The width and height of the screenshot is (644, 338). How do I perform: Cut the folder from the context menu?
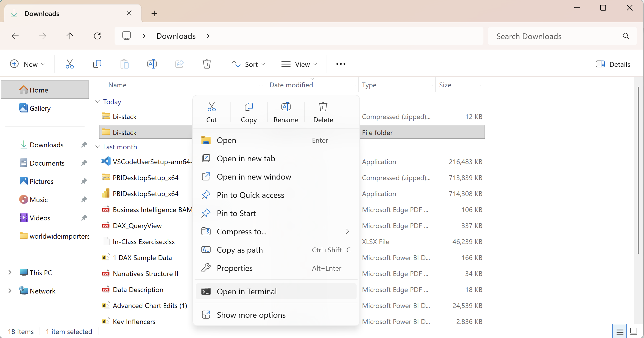212,112
